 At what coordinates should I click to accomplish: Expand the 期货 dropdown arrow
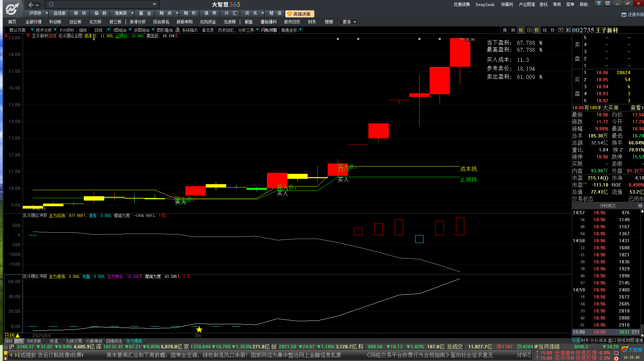pos(177,13)
